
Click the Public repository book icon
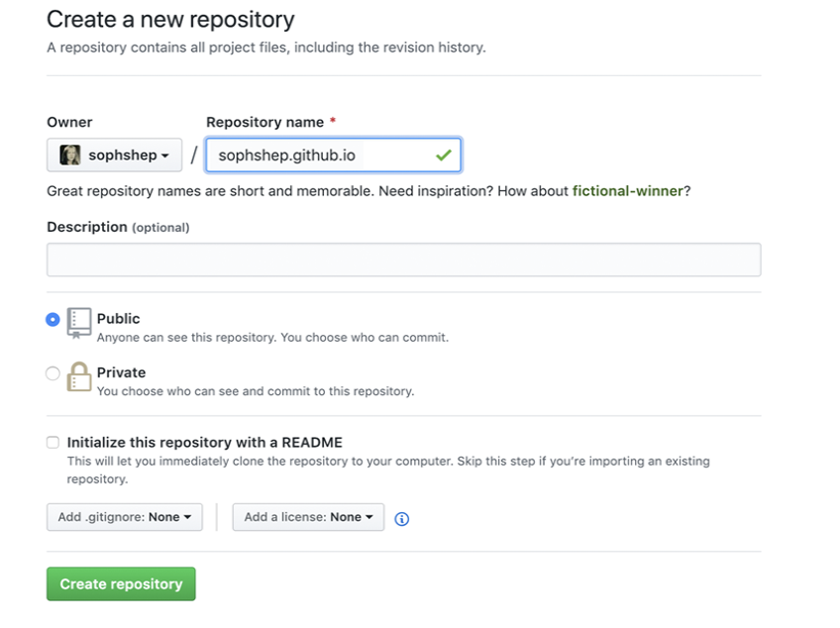pos(79,323)
